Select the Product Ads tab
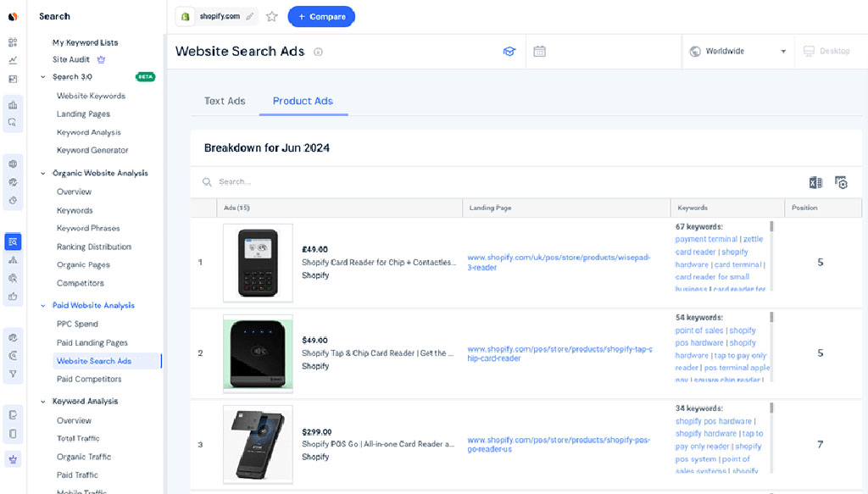868x494 pixels. (x=303, y=101)
